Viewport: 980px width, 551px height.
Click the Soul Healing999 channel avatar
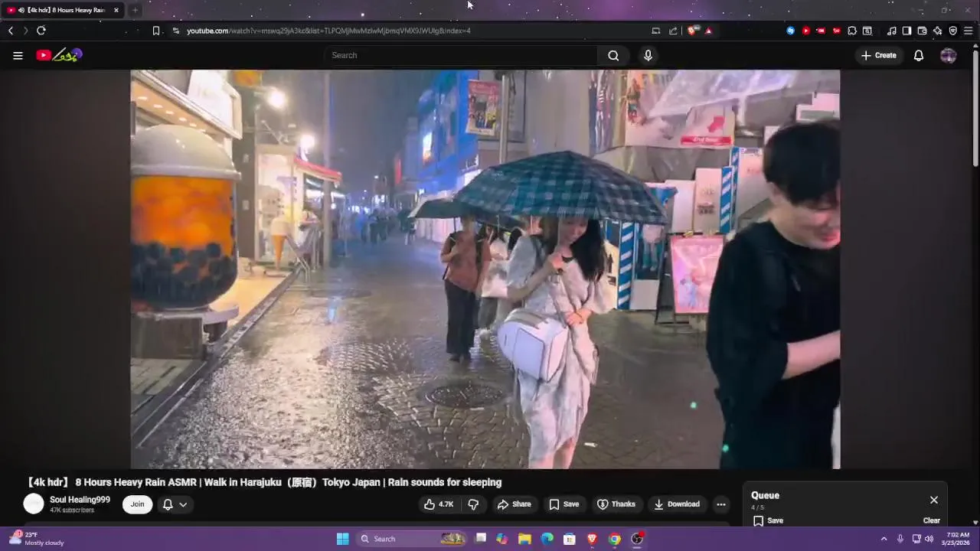click(34, 504)
